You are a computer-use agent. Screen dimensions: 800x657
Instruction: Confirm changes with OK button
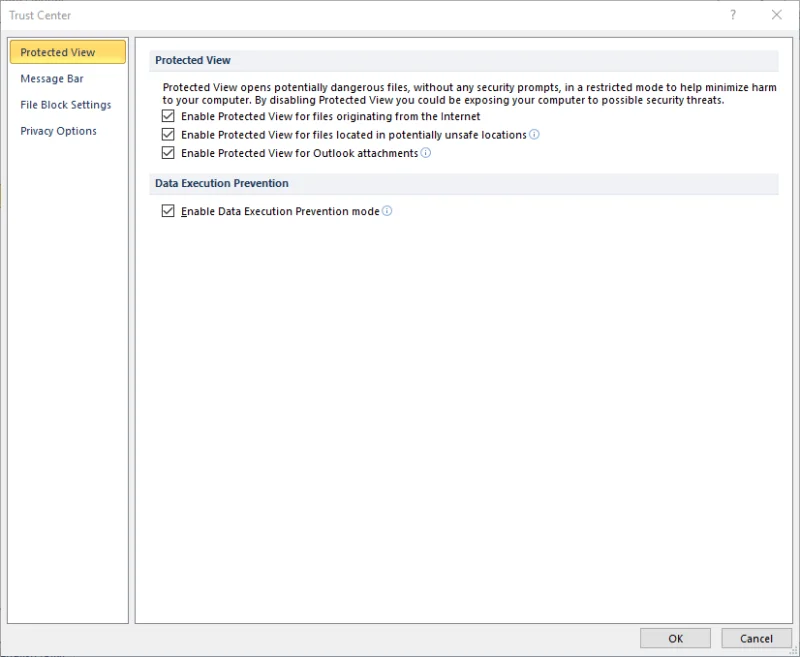(676, 639)
